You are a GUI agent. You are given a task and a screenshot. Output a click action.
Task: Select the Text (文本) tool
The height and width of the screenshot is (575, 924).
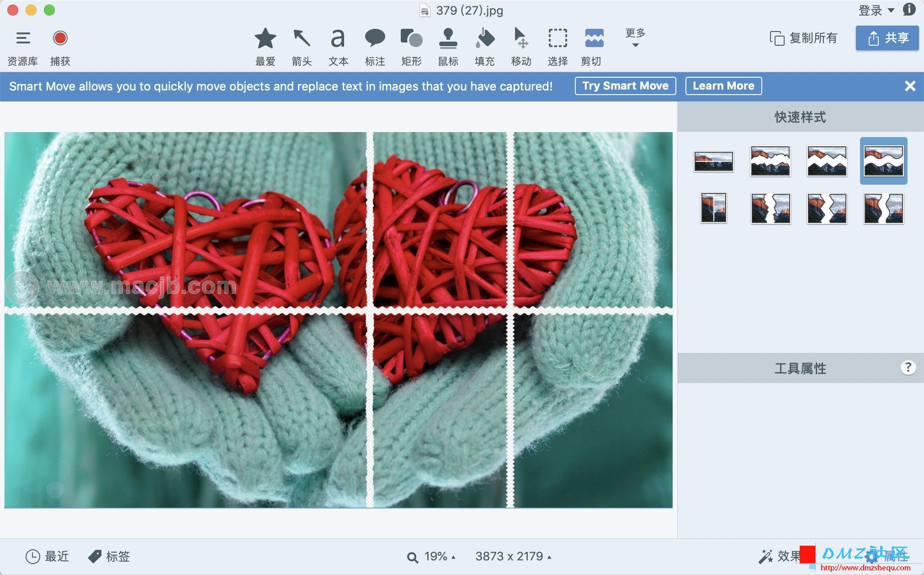pos(338,47)
